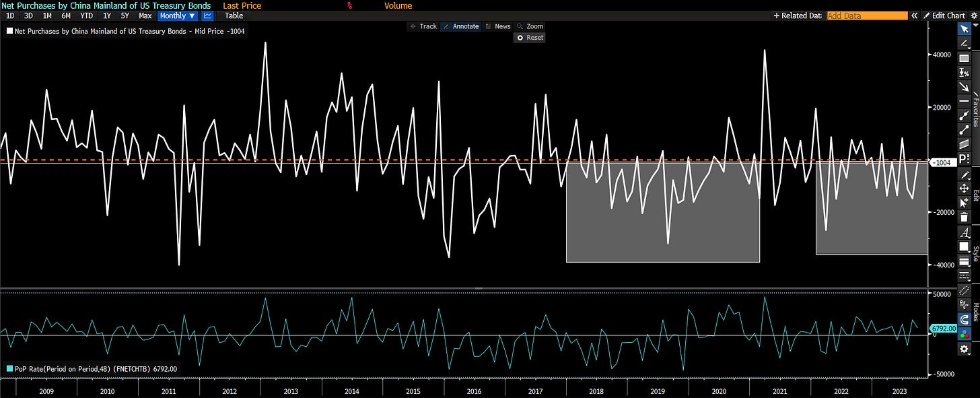Set range to 6M

[66, 15]
